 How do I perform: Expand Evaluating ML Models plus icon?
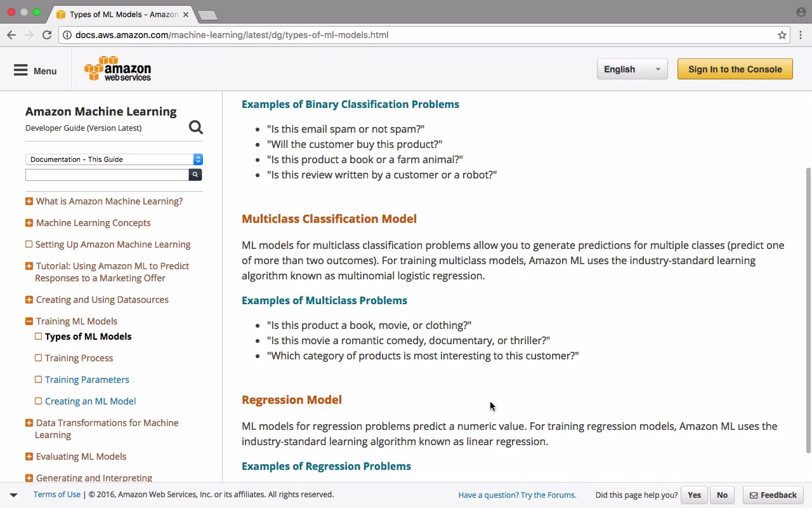click(x=29, y=457)
